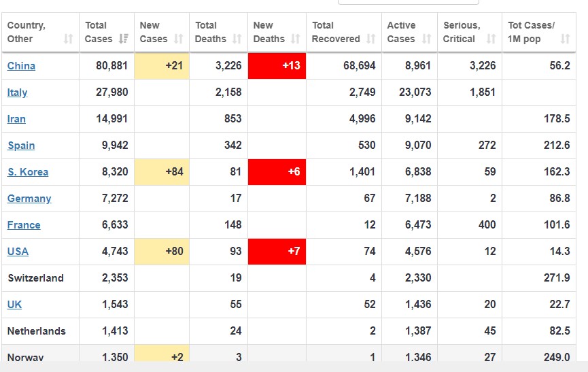This screenshot has width=588, height=372.
Task: Open the USA country link
Action: pyautogui.click(x=18, y=252)
